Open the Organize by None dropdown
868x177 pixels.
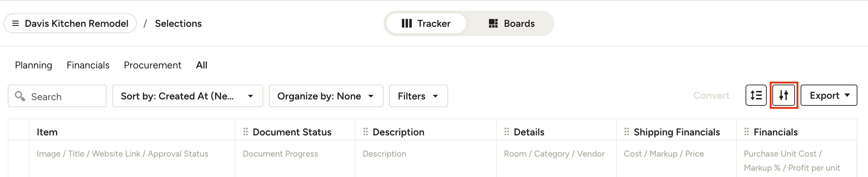click(x=326, y=96)
